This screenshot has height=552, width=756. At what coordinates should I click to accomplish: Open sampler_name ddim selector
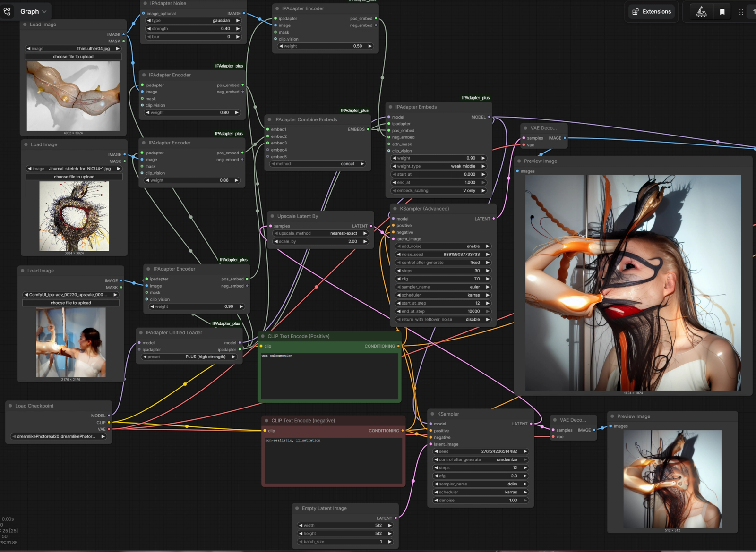pyautogui.click(x=481, y=484)
